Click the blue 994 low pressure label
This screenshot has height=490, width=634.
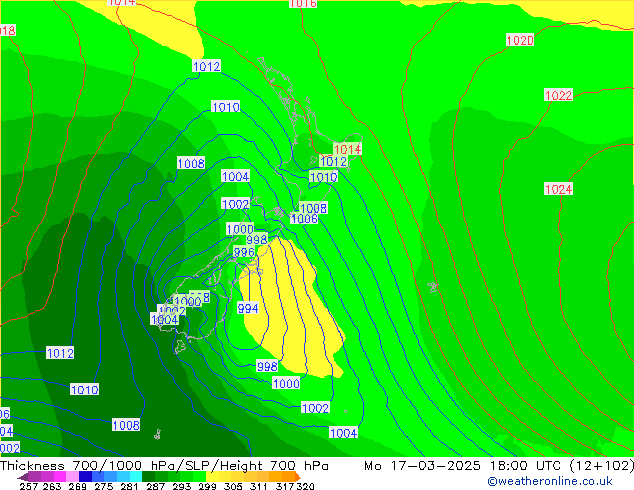pyautogui.click(x=248, y=309)
